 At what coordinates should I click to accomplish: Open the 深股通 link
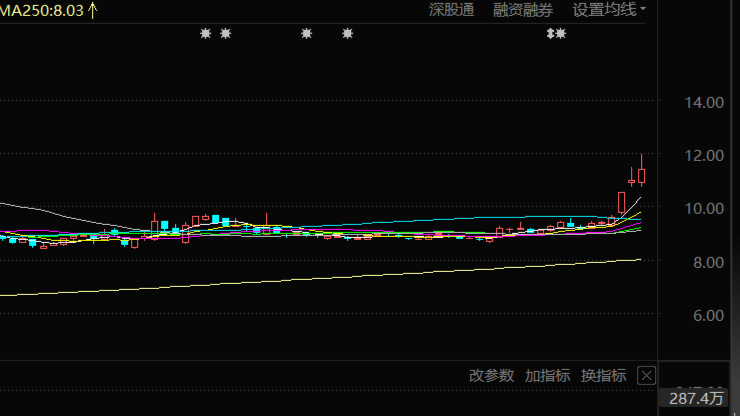point(451,10)
